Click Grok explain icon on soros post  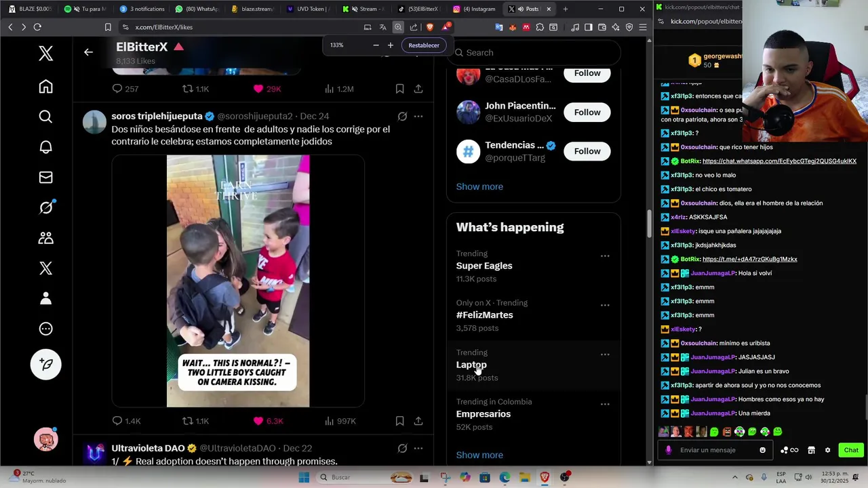[402, 117]
